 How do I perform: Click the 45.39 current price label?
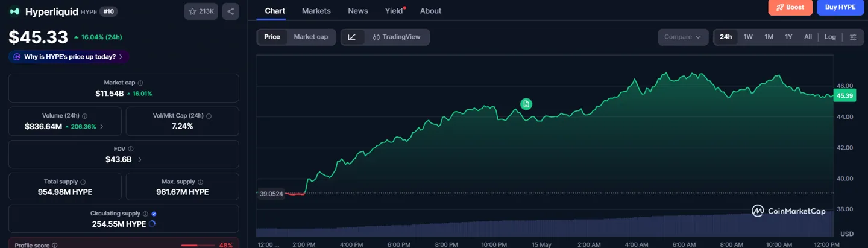[845, 95]
